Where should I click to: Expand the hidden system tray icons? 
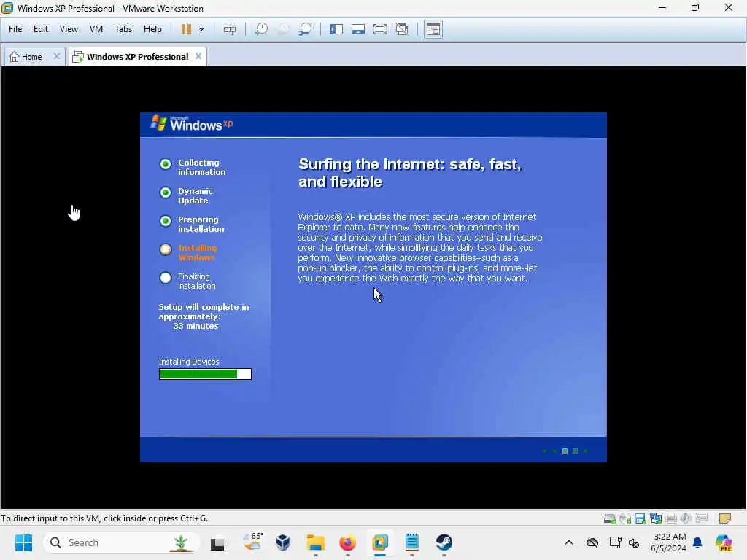(569, 542)
